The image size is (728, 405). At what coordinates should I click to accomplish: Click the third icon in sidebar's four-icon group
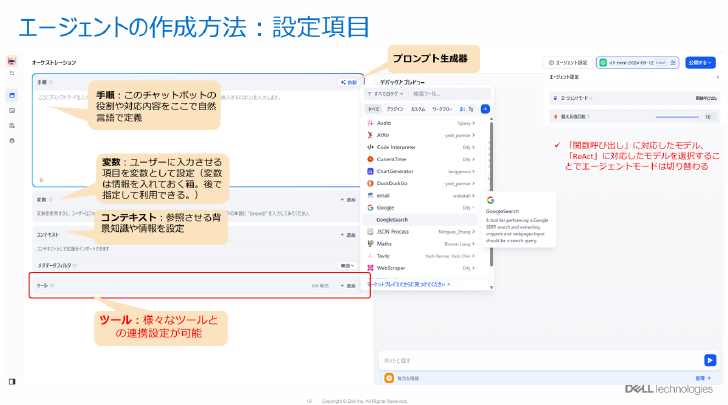point(12,125)
